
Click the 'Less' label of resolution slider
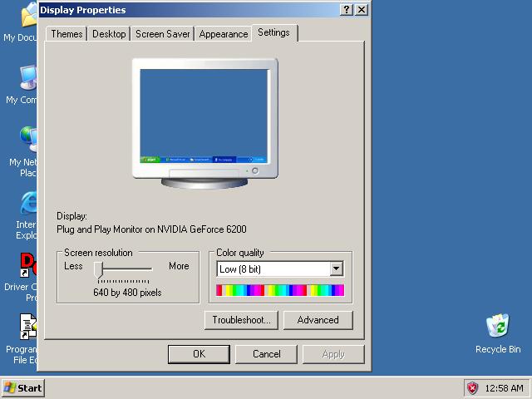point(73,266)
